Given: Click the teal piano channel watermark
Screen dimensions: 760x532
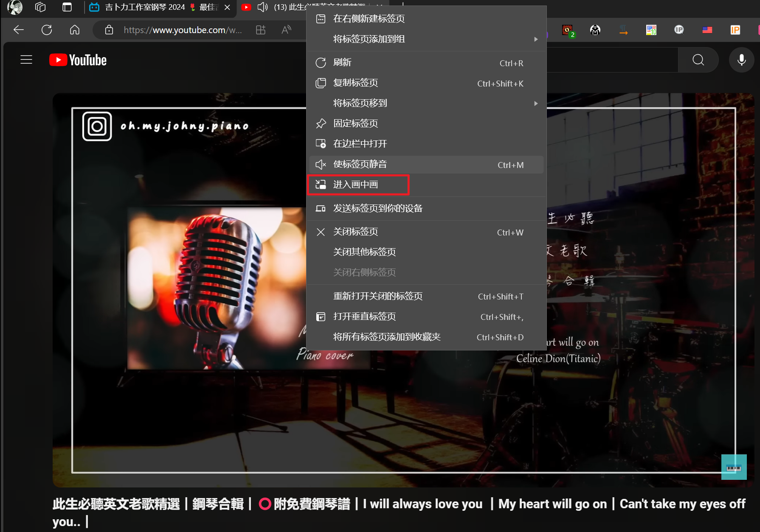Looking at the screenshot, I should click(734, 467).
